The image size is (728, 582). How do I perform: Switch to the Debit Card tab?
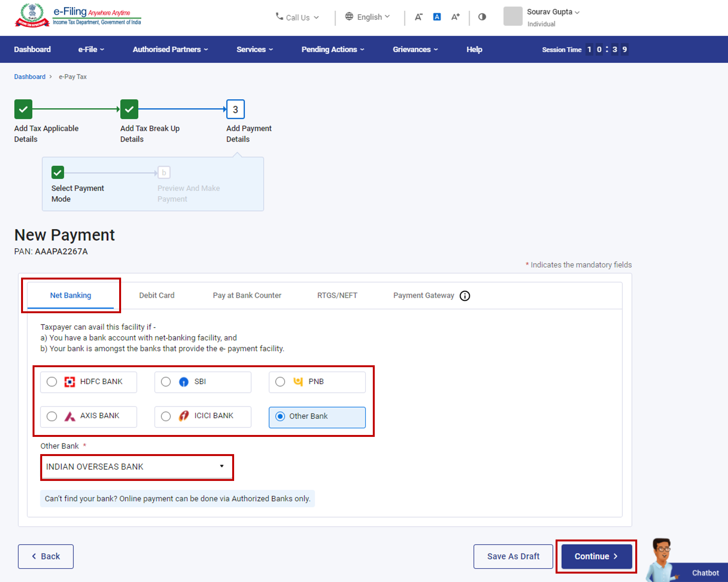pyautogui.click(x=157, y=295)
